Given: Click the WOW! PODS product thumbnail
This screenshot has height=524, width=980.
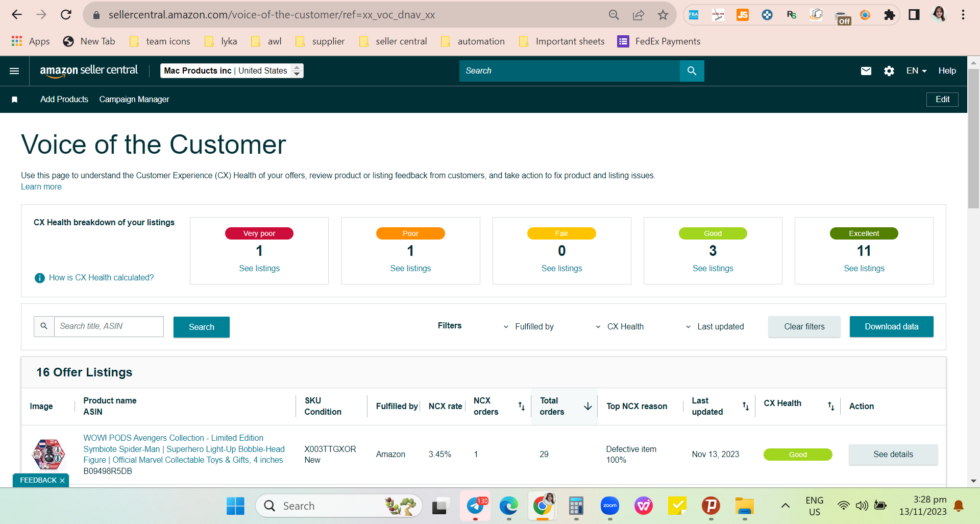Looking at the screenshot, I should [x=49, y=455].
